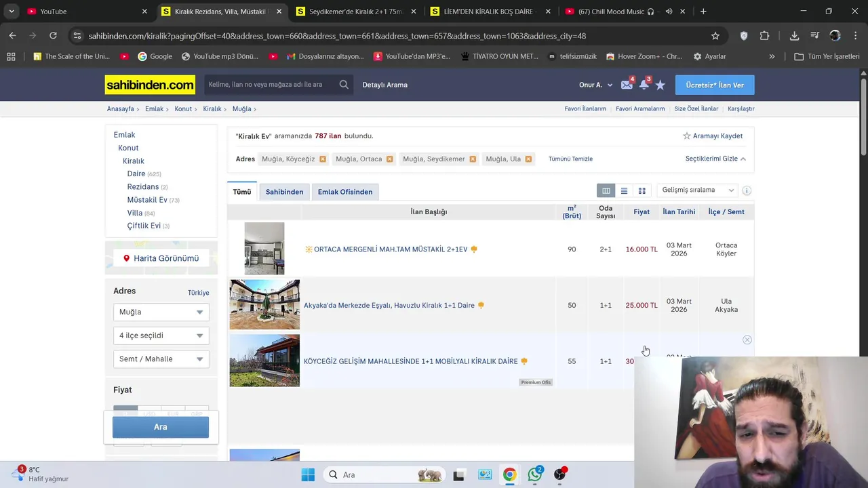The width and height of the screenshot is (868, 488).
Task: Switch to the list view icon
Action: [x=624, y=190]
